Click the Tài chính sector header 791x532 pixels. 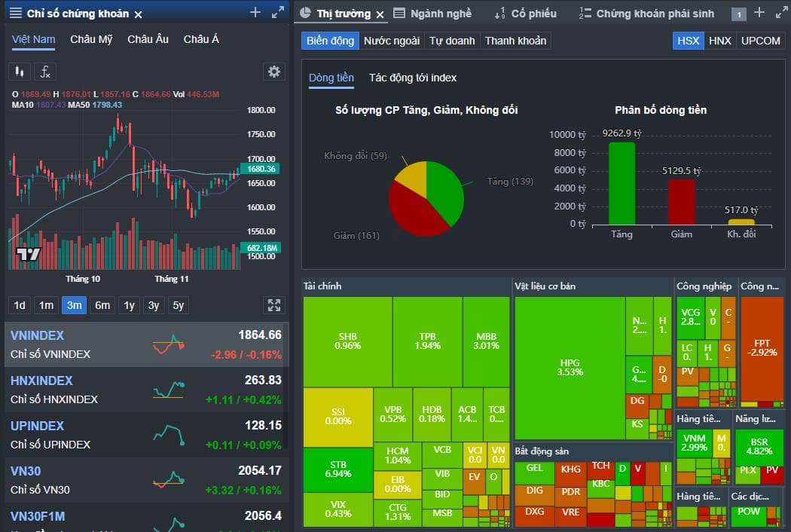[322, 286]
